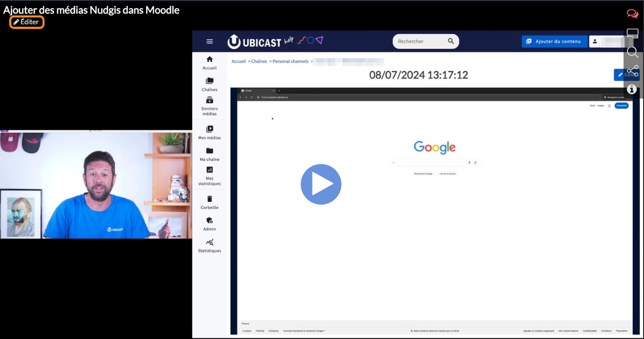This screenshot has height=339, width=644.
Task: Open Admin in the sidebar
Action: (x=209, y=224)
